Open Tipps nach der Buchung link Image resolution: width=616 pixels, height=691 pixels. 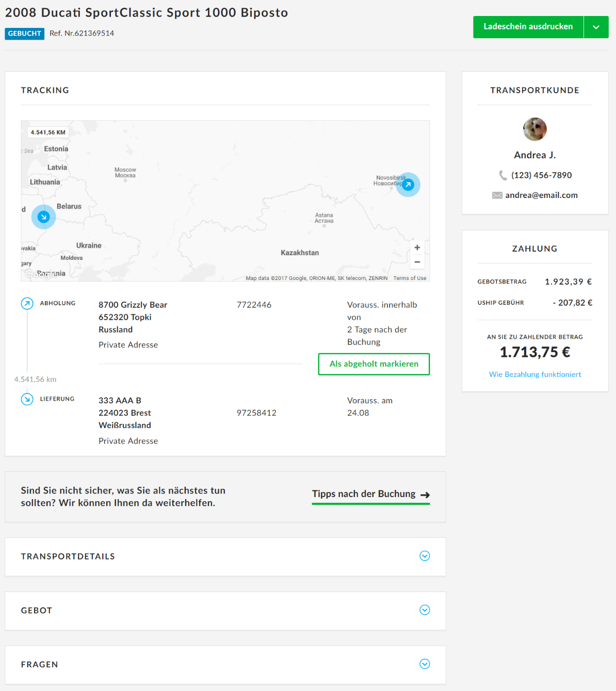(370, 494)
